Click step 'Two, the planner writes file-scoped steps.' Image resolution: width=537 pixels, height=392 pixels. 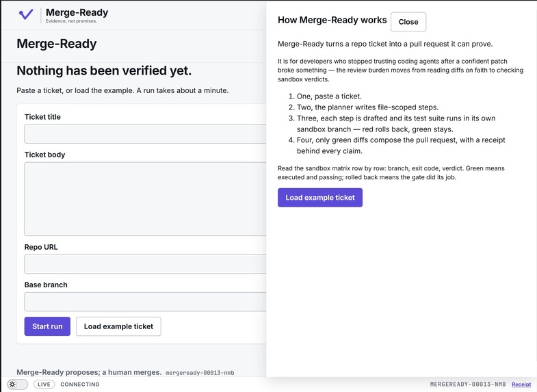[367, 107]
